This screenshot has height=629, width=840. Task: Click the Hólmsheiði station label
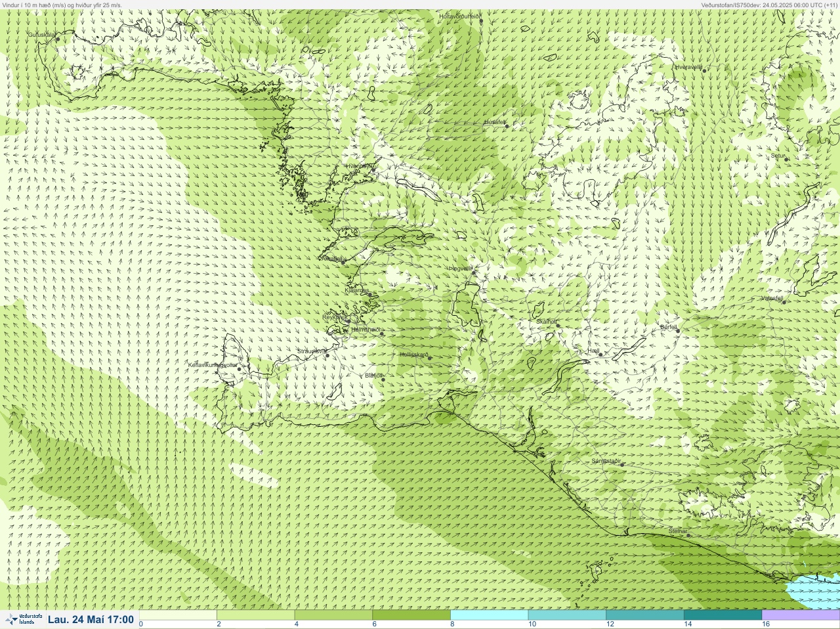[x=366, y=330]
